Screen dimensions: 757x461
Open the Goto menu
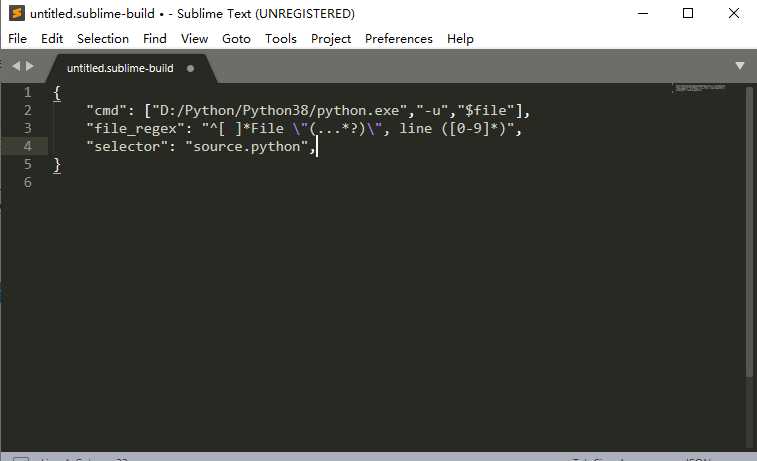(236, 39)
